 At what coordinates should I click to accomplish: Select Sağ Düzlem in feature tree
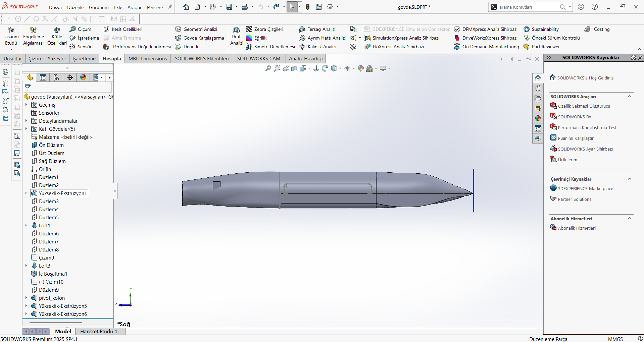click(52, 161)
